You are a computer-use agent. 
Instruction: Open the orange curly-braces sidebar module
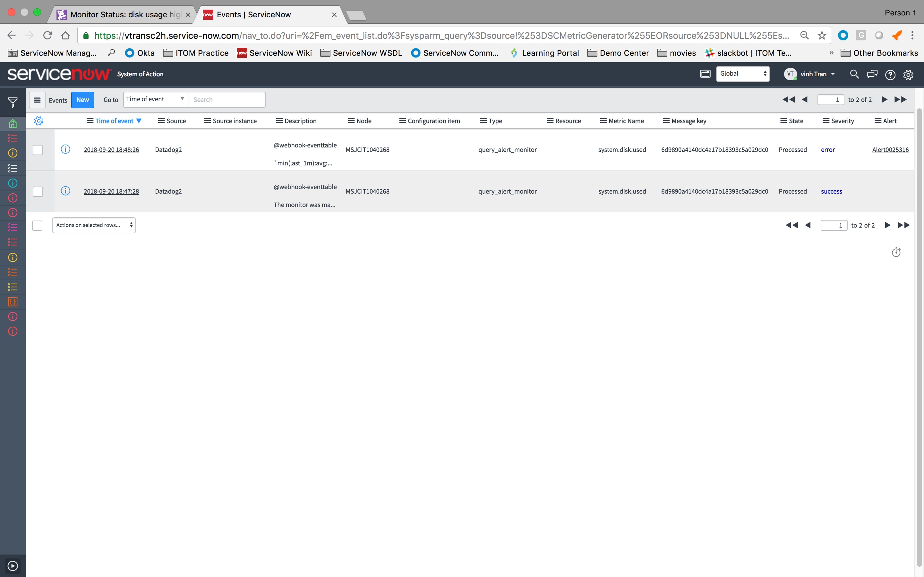tap(13, 301)
